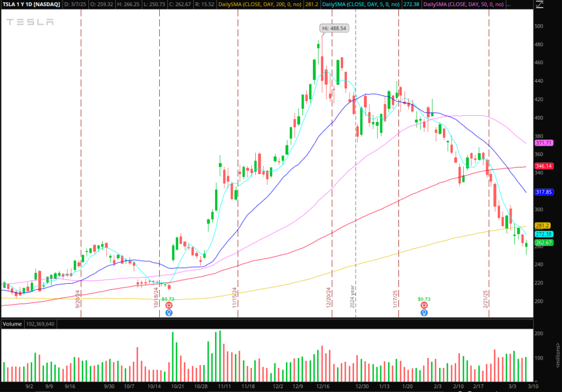Select the TSLA 1 Y 1D [NASDAQ] chart title
Screen dimensions: 562x392
[31, 4]
